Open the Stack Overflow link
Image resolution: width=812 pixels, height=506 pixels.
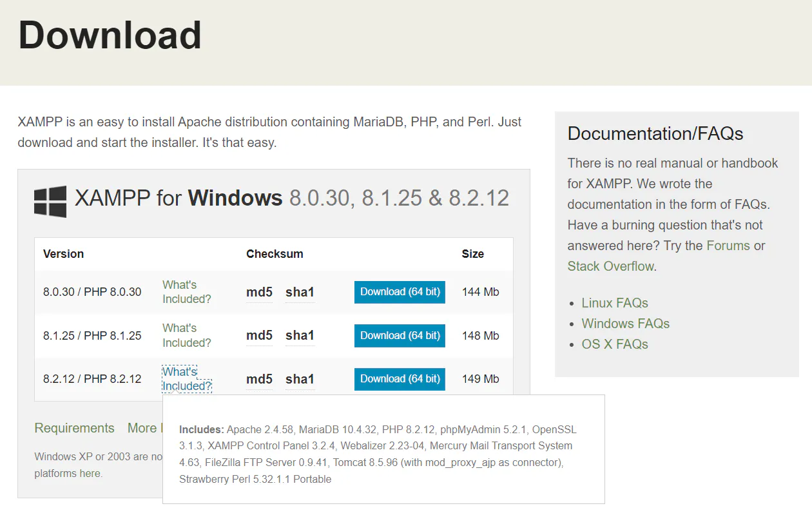[x=610, y=266]
